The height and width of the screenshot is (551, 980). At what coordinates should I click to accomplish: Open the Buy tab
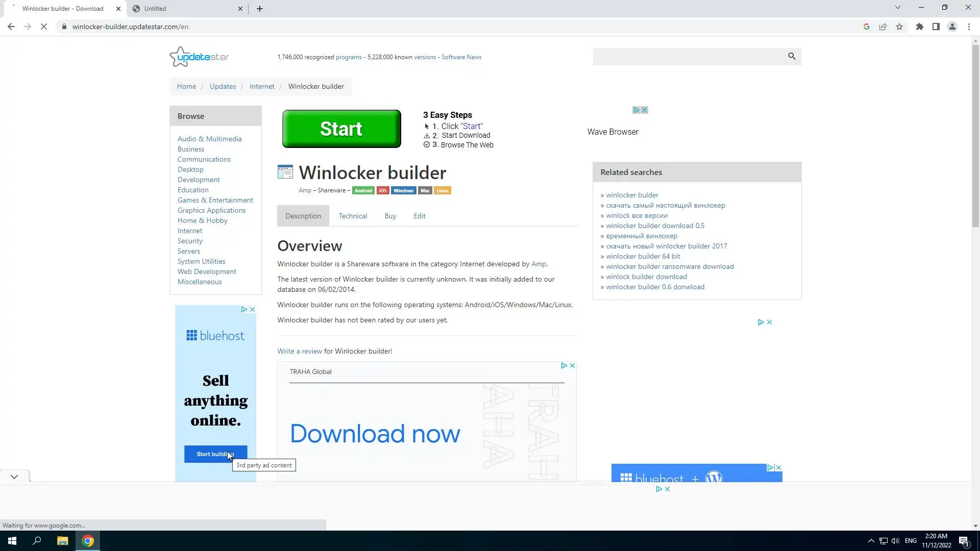[390, 216]
